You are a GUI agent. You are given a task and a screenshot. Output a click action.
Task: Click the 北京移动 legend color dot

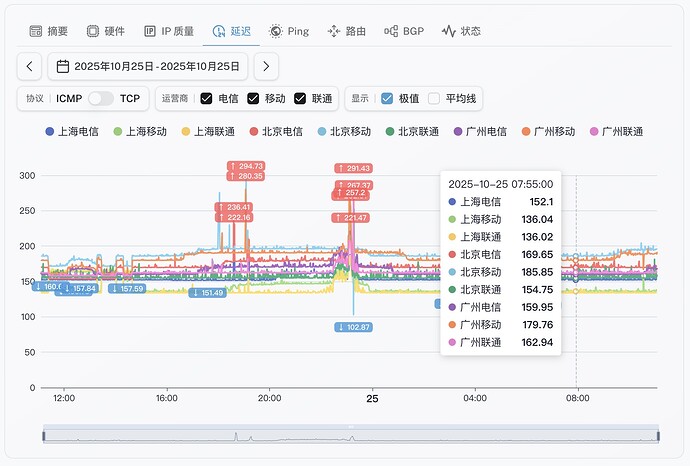321,132
